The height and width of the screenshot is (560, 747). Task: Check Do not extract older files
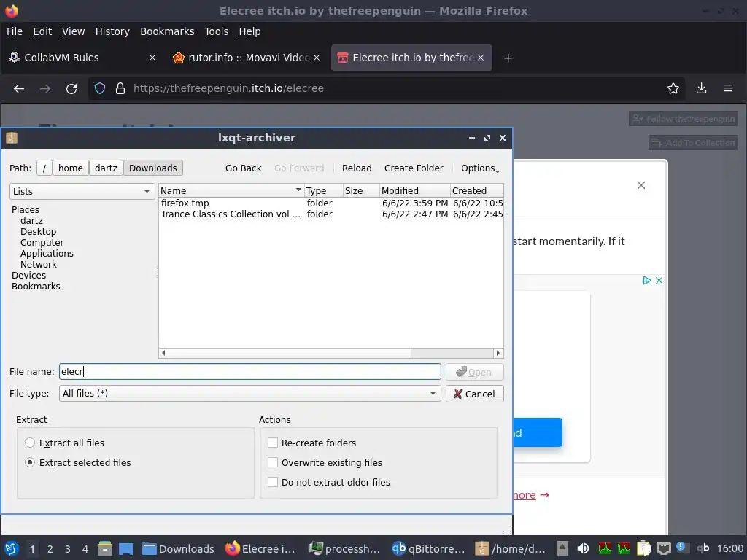tap(273, 483)
